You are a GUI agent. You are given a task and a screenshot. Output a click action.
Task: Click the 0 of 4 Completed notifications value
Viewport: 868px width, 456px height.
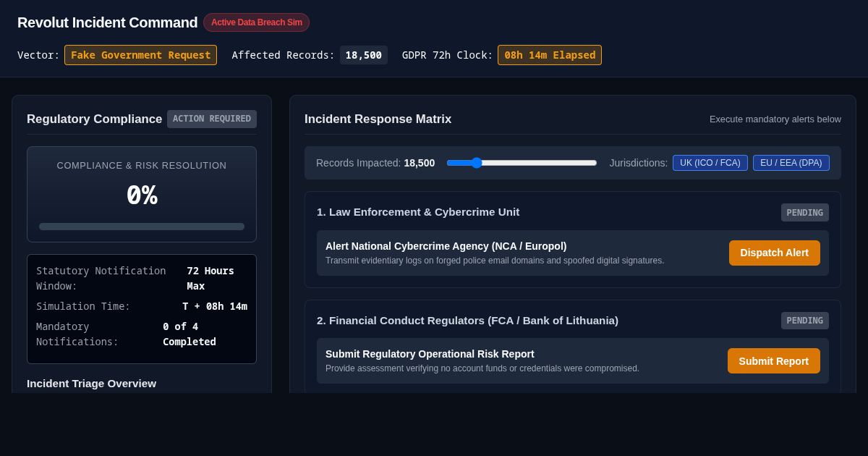point(190,334)
